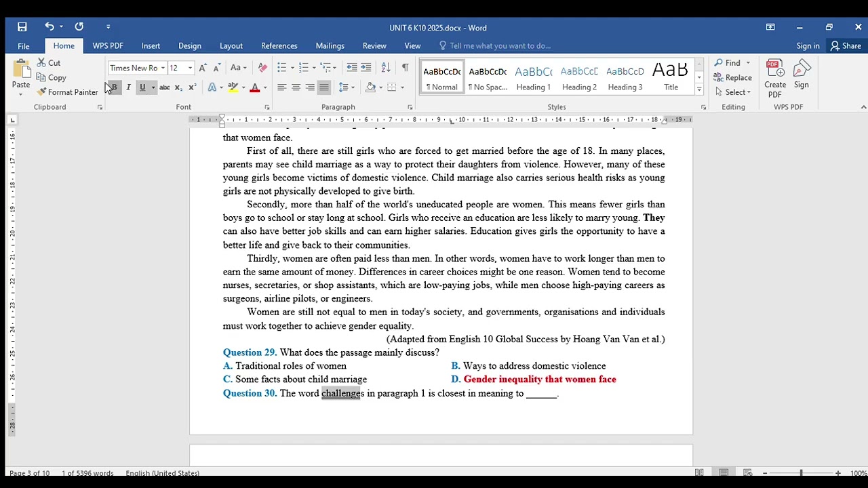Align text to the right

(x=310, y=87)
